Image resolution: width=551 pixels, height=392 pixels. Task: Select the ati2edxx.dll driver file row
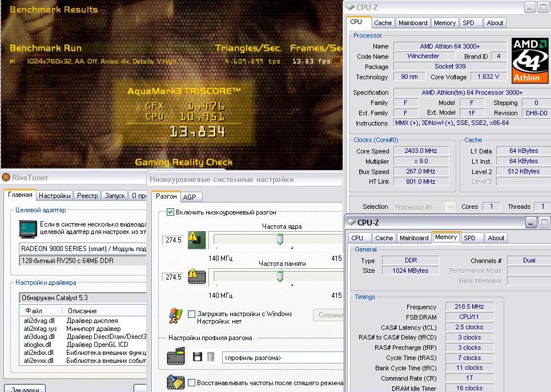tap(83, 353)
